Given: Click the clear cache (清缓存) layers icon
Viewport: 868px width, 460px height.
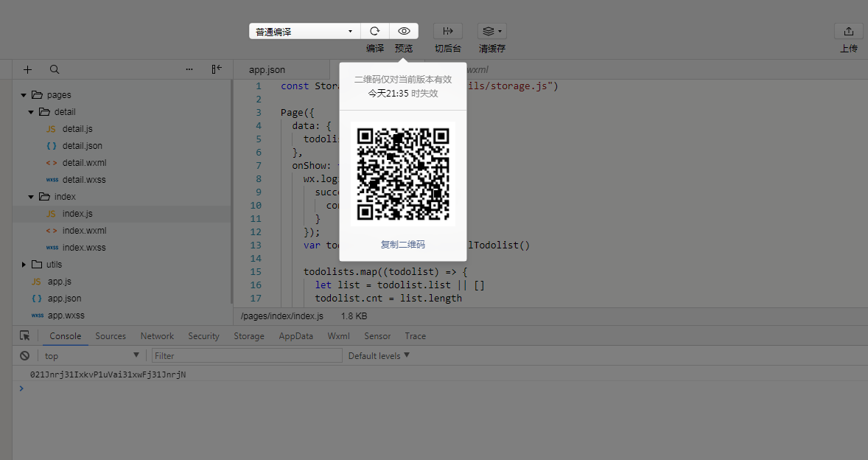Looking at the screenshot, I should (492, 31).
